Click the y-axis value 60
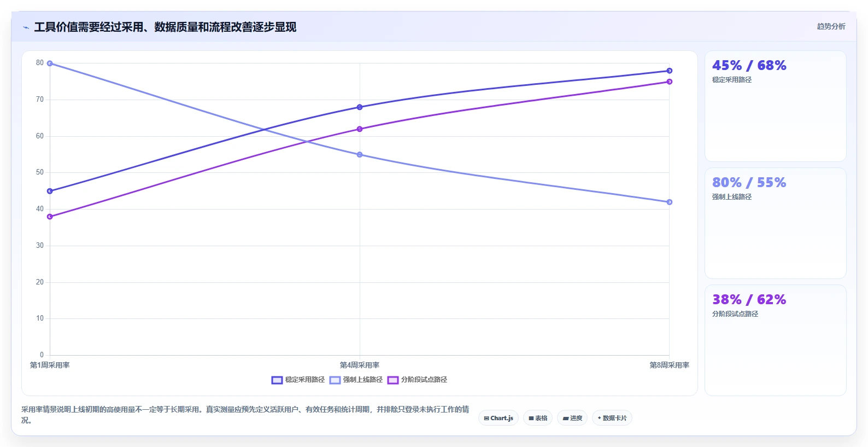Screen dimensions: 868x447 click(x=40, y=136)
